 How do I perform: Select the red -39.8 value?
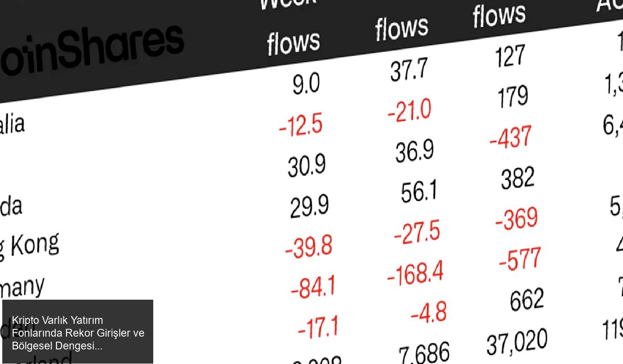point(309,247)
